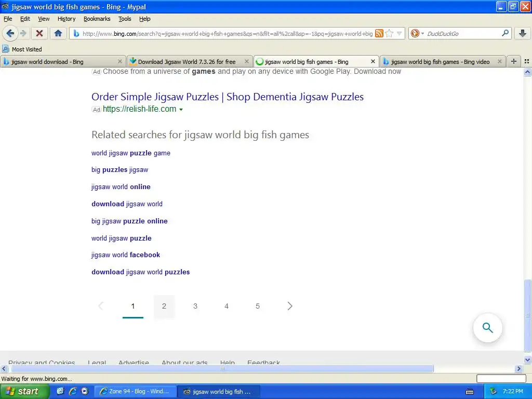Open the Downloads arrow button
The image size is (532, 399).
tap(523, 33)
